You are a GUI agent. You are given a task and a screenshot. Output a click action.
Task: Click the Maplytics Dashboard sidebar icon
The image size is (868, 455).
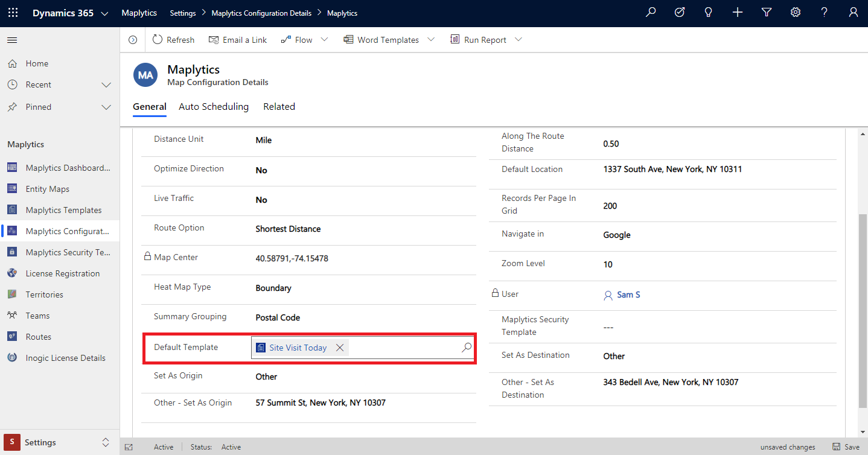pyautogui.click(x=12, y=168)
